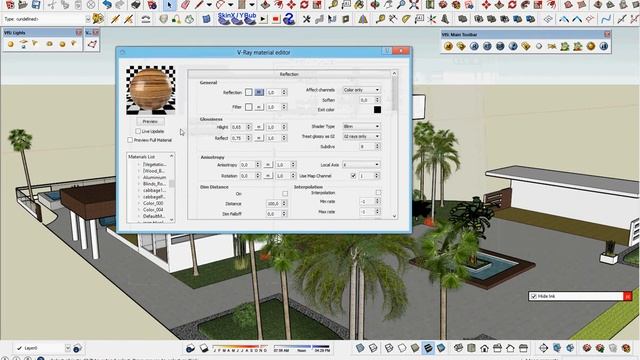Click the Filter color swatch
The image size is (640, 360).
point(249,107)
